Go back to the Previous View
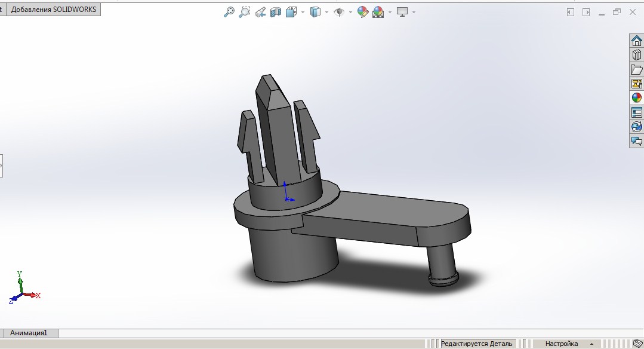644x349 pixels. pyautogui.click(x=260, y=12)
